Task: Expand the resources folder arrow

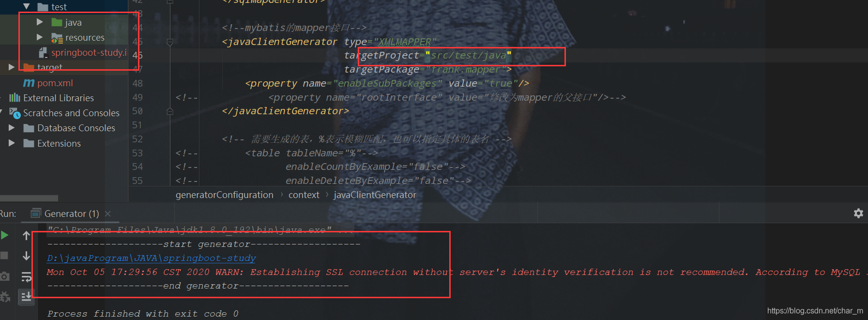Action: (x=40, y=37)
